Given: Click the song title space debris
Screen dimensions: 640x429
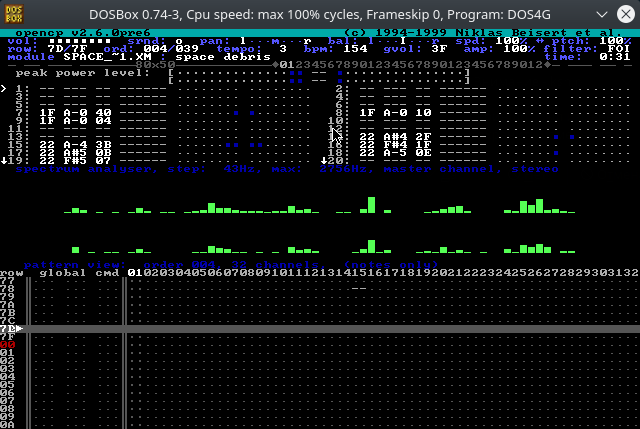Looking at the screenshot, I should [x=223, y=57].
